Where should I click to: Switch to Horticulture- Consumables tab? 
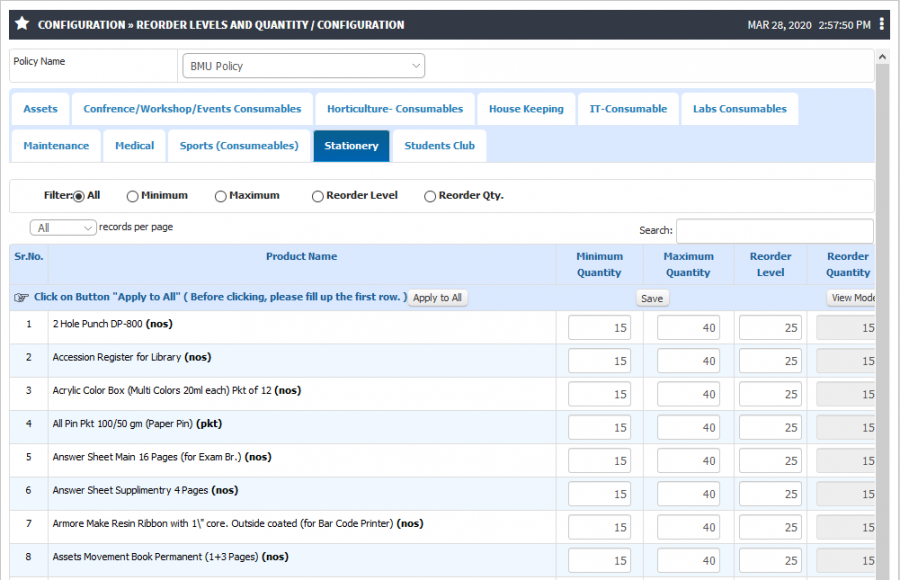pos(395,109)
